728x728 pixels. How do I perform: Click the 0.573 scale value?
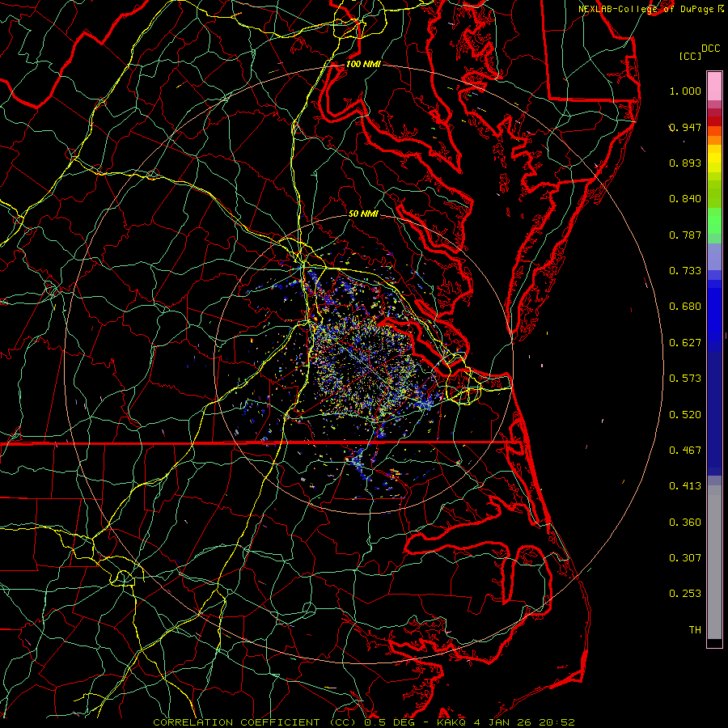[x=685, y=379]
